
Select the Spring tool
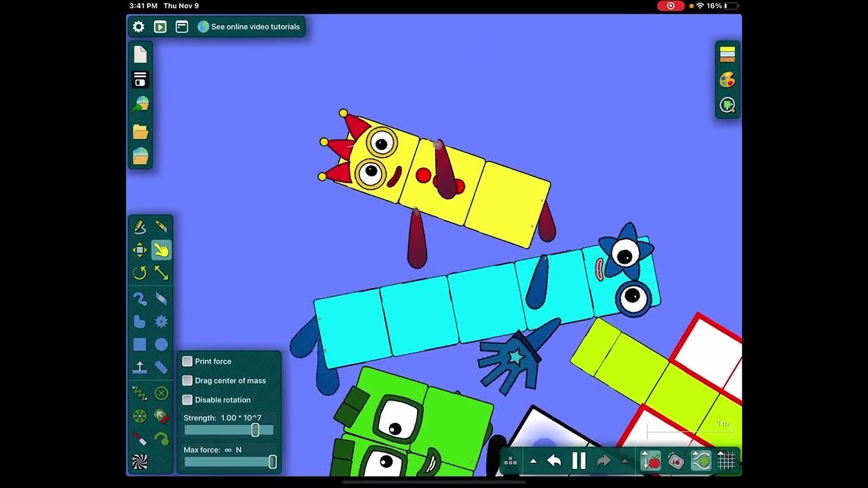[x=140, y=393]
